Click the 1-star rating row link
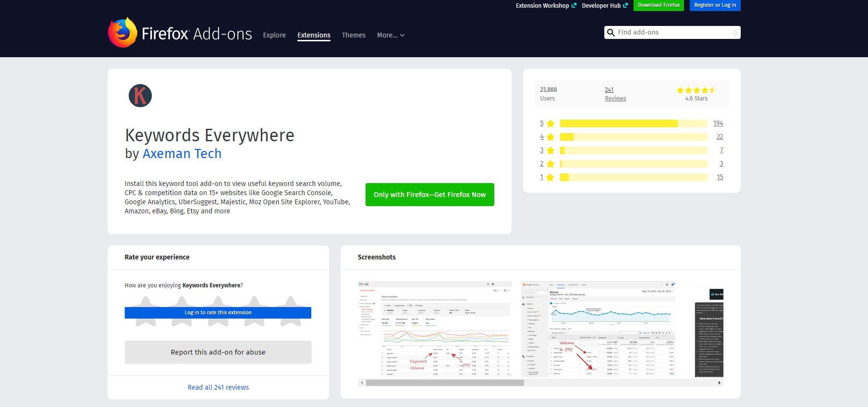Image resolution: width=868 pixels, height=407 pixels. click(x=547, y=177)
